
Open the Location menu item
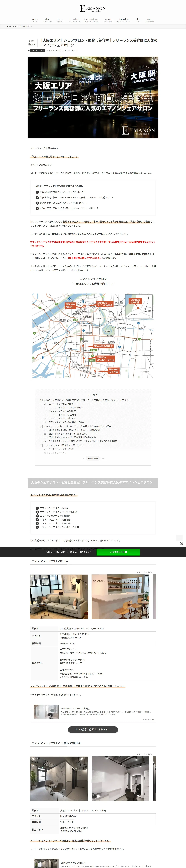coord(74,20)
